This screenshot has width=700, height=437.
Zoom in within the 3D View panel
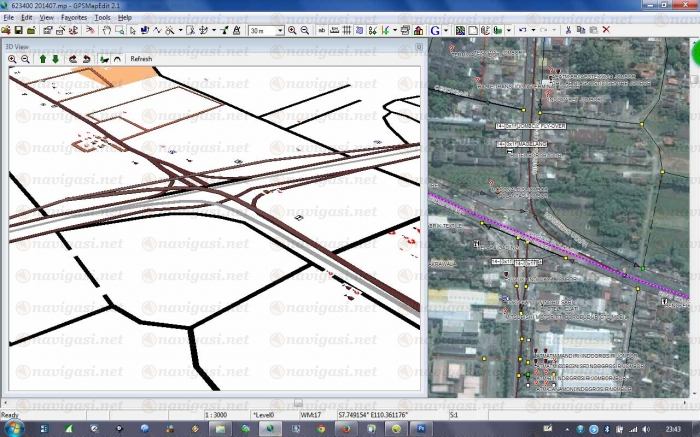coord(12,59)
